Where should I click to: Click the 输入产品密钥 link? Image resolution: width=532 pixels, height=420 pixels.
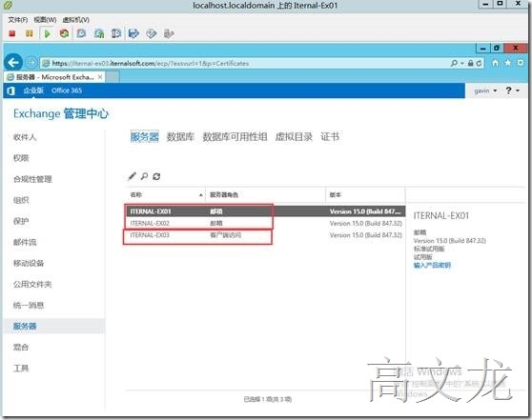point(432,265)
